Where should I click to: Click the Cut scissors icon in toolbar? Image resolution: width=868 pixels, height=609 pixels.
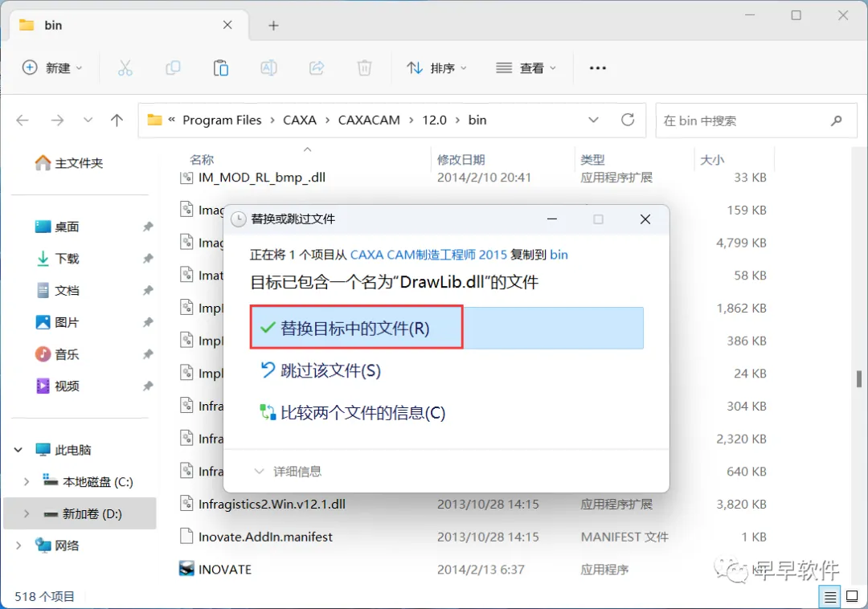point(125,68)
